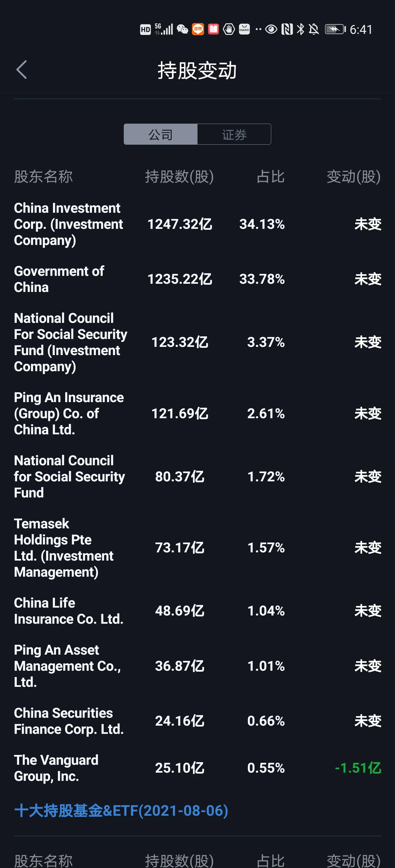Tap the 占比 column header
The width and height of the screenshot is (395, 868).
pos(271,177)
